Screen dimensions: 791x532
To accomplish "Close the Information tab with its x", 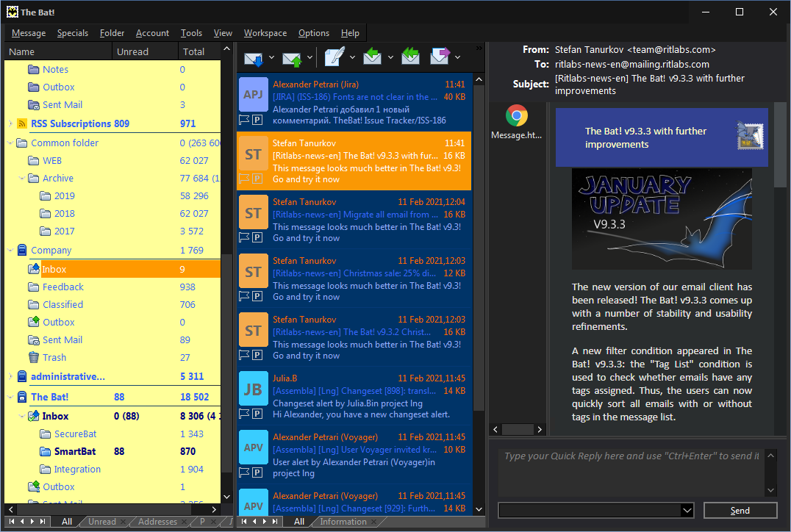I will (373, 522).
